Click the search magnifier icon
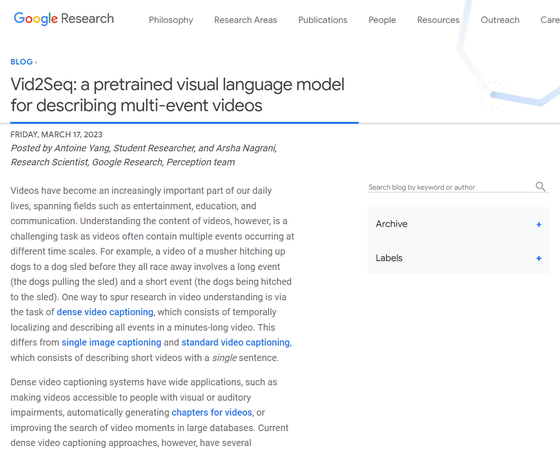Screen dimensions: 560x453 click(x=540, y=186)
